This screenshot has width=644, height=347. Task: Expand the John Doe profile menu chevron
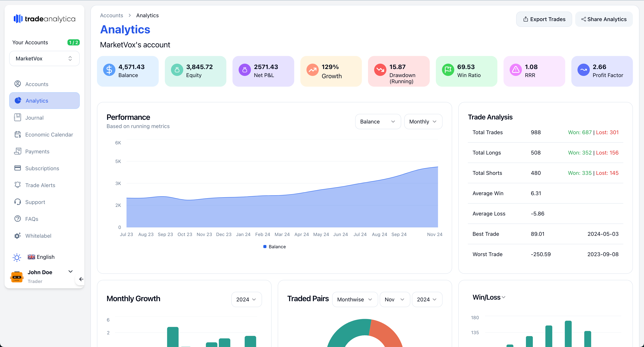pos(71,271)
